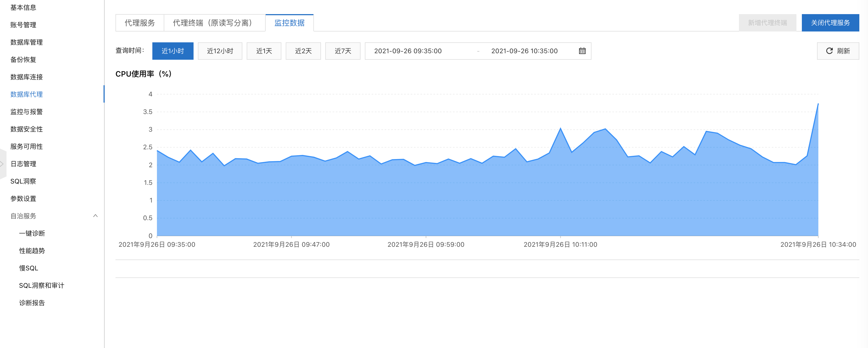The image size is (868, 348).
Task: Collapse the 自治服务 menu chevron
Action: point(95,216)
